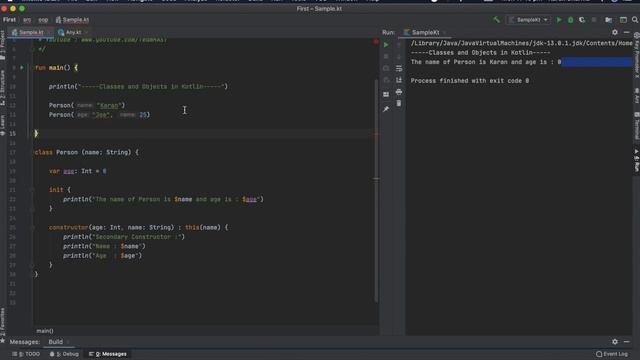This screenshot has height=360, width=640.
Task: Open Debug tool window in bottom bar
Action: coord(64,354)
